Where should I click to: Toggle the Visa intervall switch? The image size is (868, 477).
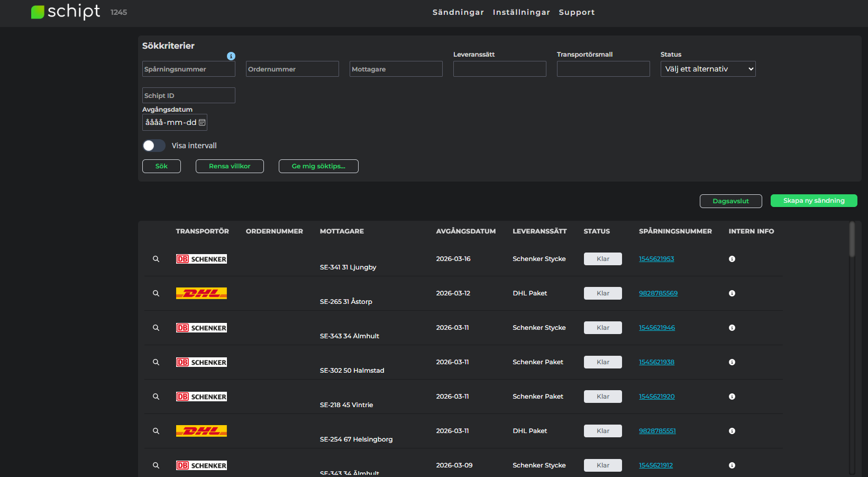pos(154,146)
